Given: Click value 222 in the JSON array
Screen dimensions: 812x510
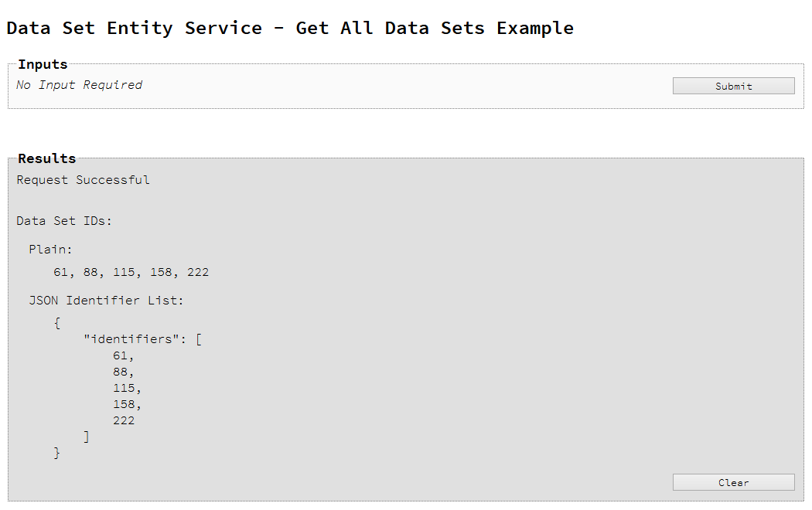Looking at the screenshot, I should click(124, 421).
